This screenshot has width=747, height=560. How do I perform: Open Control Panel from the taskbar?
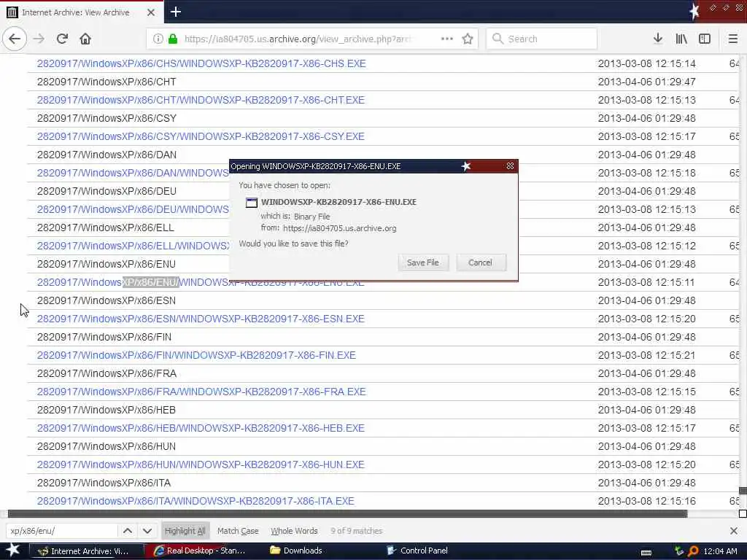tap(417, 551)
